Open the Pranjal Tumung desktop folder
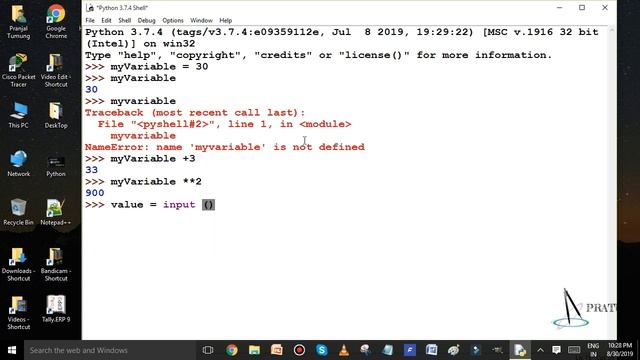Viewport: 640px width, 360px height. [18, 22]
